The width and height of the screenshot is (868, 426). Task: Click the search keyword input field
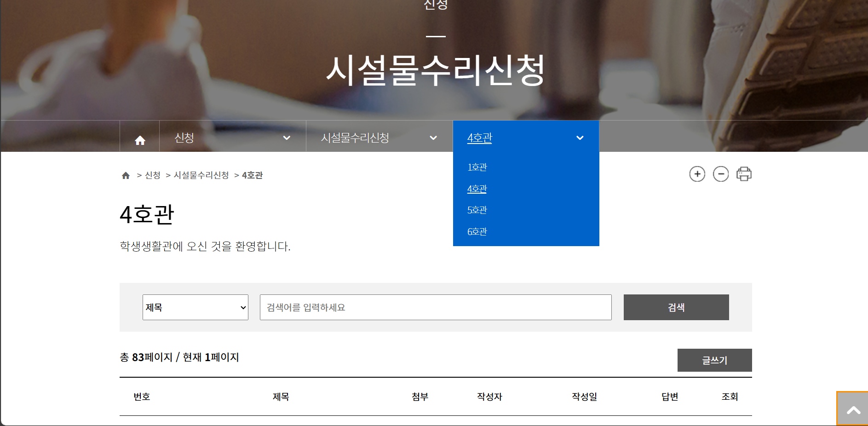(435, 307)
